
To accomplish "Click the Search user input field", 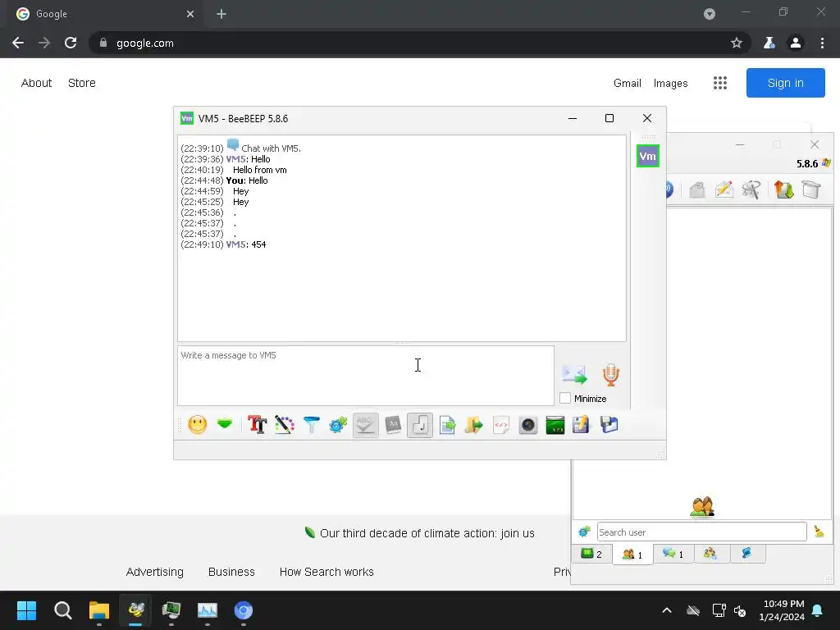I will 702,532.
